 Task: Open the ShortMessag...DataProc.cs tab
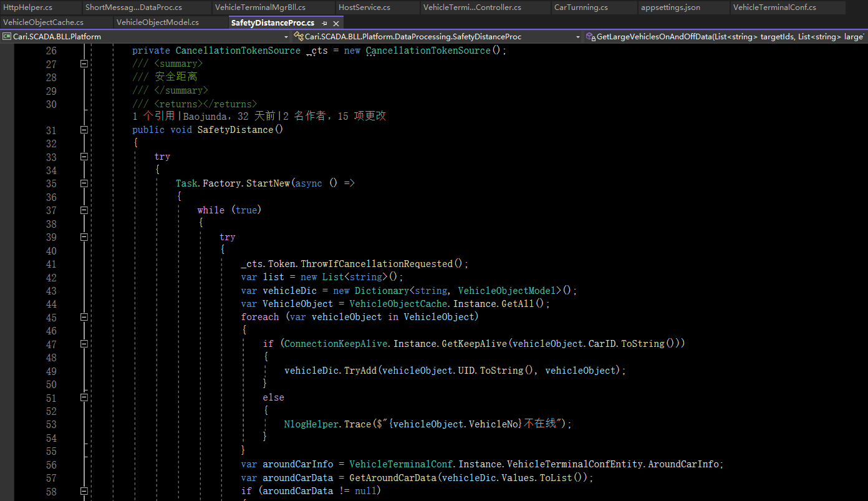pos(133,7)
